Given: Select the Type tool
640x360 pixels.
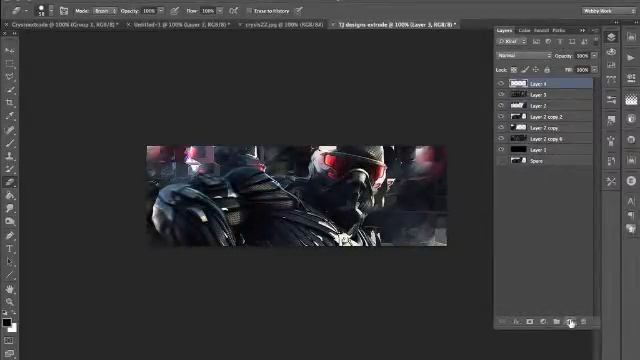Looking at the screenshot, I should click(9, 249).
